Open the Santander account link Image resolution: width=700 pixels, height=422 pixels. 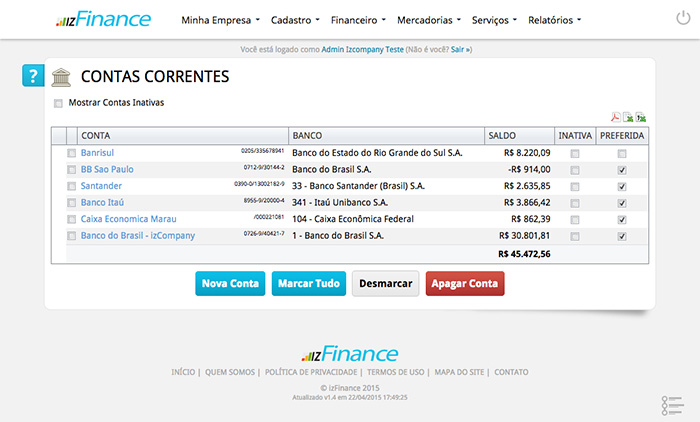101,186
